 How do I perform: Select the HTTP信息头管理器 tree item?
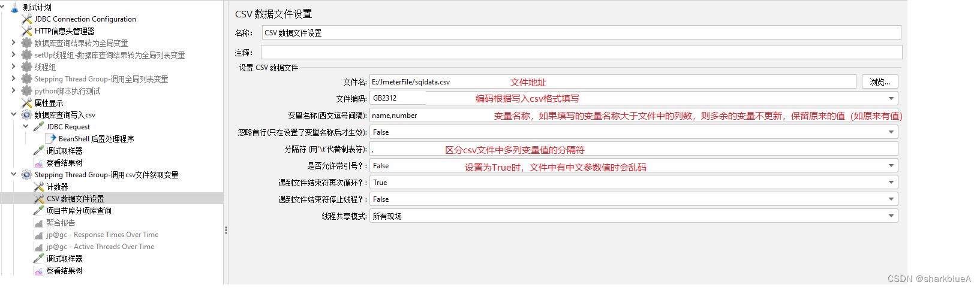(65, 31)
